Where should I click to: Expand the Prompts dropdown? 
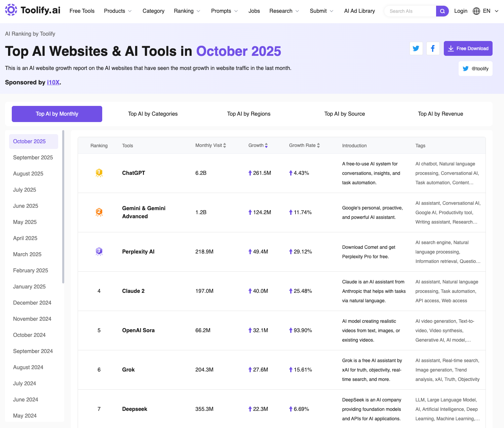[x=224, y=11]
